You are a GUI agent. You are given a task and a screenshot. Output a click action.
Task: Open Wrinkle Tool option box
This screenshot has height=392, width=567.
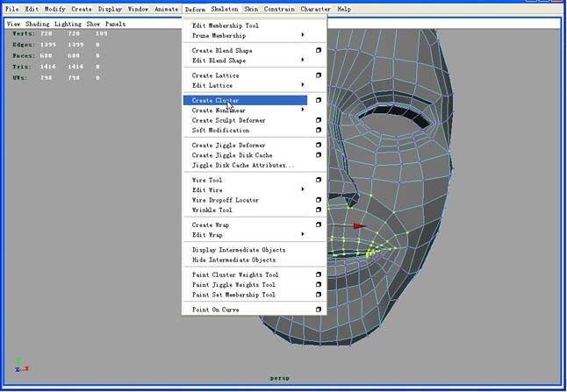coord(318,210)
